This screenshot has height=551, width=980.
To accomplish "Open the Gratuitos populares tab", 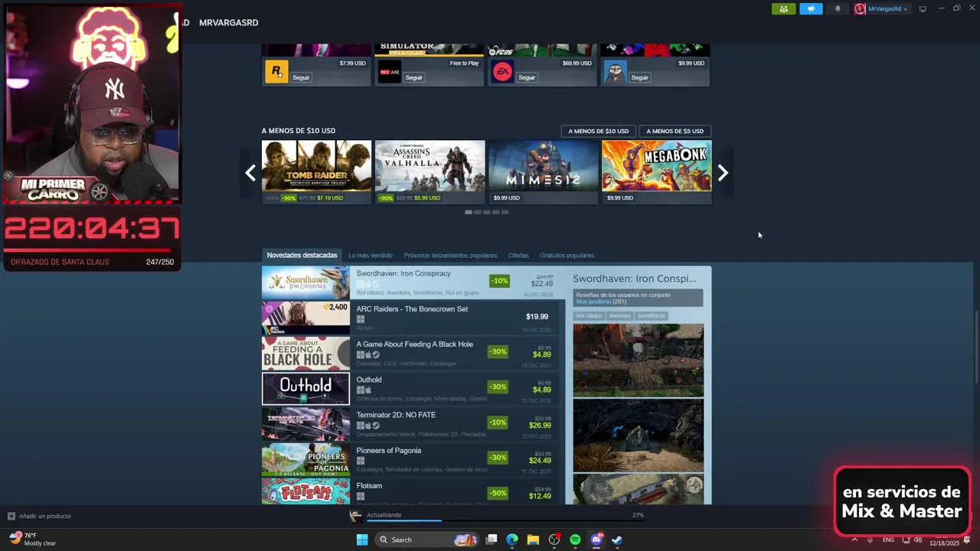I will (567, 255).
